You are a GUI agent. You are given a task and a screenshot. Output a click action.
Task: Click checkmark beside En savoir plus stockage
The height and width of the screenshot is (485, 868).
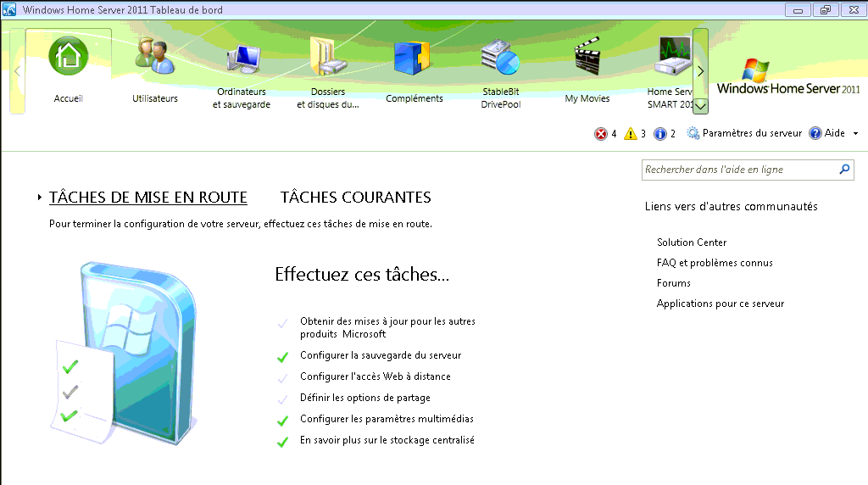click(283, 442)
